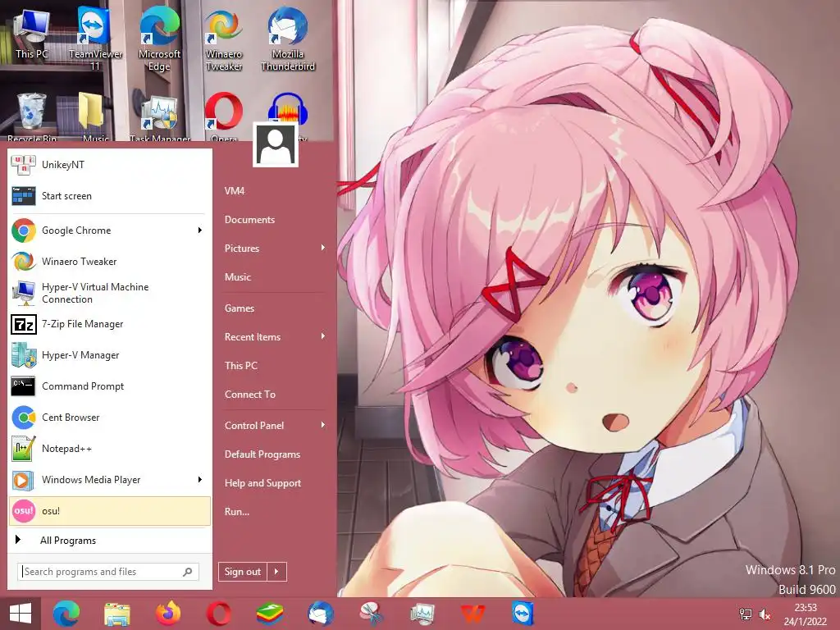Open Mozilla Thunderbird desktop shortcut
The width and height of the screenshot is (840, 630).
click(x=288, y=39)
